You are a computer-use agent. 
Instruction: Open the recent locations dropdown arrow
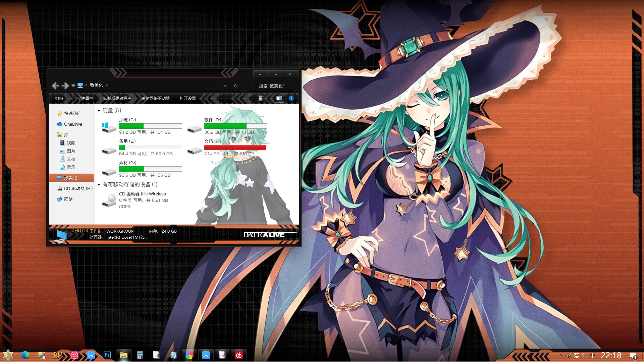73,86
